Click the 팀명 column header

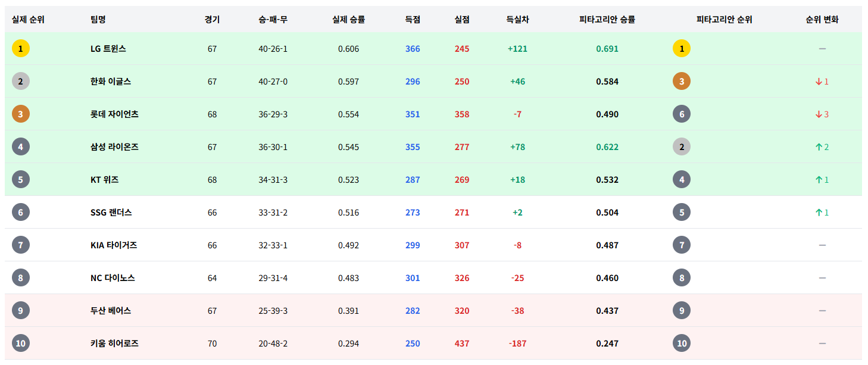pos(98,20)
